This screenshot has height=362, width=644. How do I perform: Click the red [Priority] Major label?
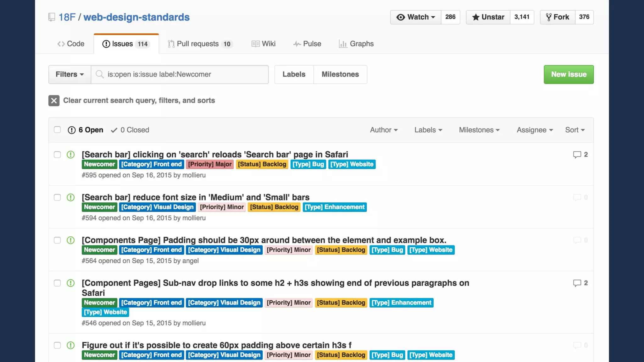coord(210,164)
